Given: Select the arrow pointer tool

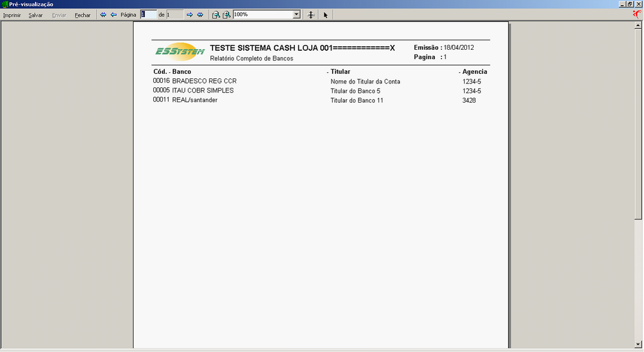Looking at the screenshot, I should [x=325, y=15].
